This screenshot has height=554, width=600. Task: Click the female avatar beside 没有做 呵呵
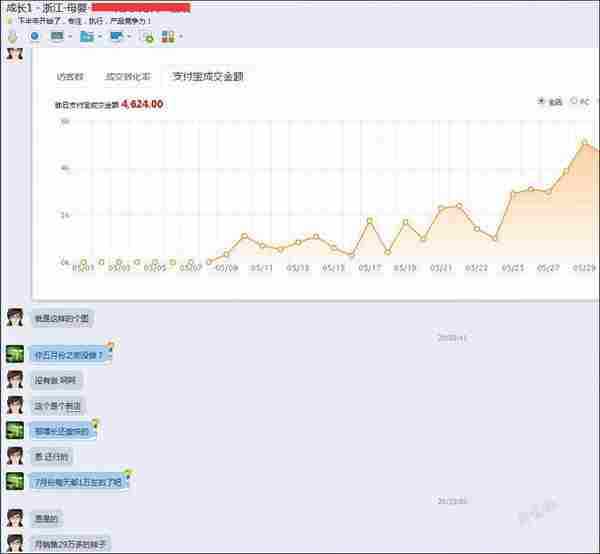click(15, 379)
